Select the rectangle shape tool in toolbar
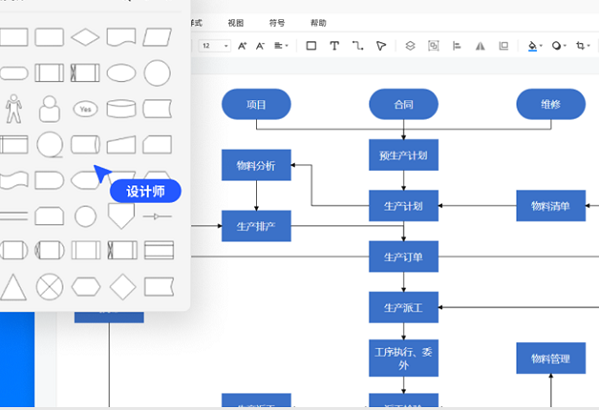This screenshot has width=599, height=410. 311,46
